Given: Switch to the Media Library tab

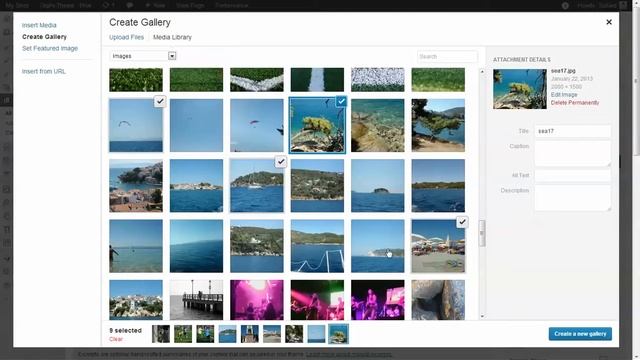Looking at the screenshot, I should 172,37.
